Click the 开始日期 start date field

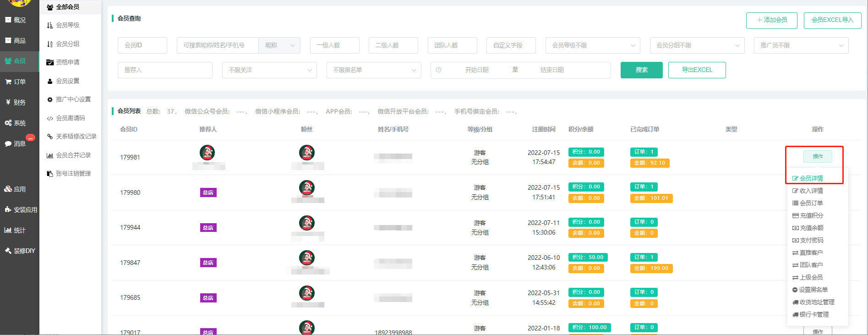click(x=476, y=70)
